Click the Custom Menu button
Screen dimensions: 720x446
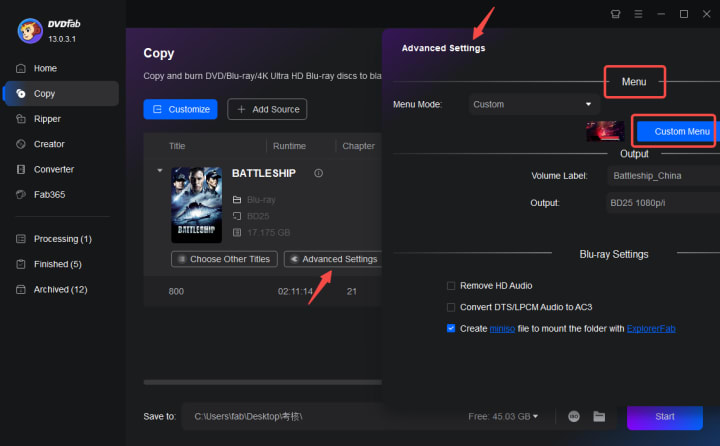pos(678,132)
